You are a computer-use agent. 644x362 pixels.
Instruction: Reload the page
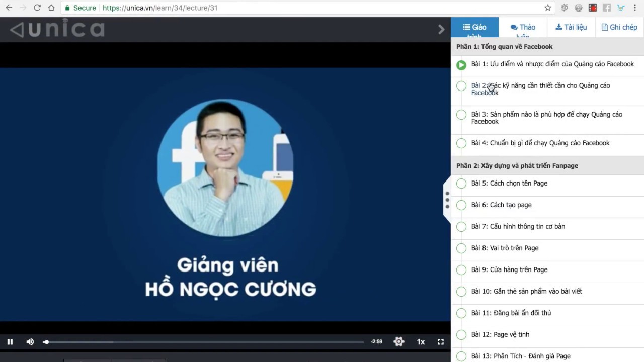point(37,8)
